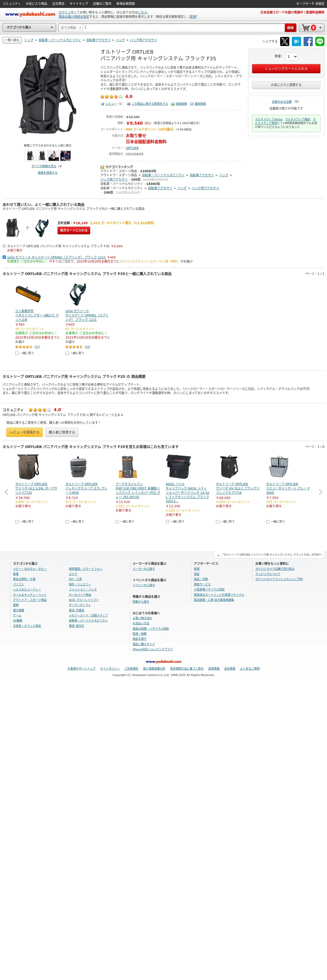Go to previous recommended products
The width and height of the screenshot is (327, 980).
pyautogui.click(x=6, y=492)
